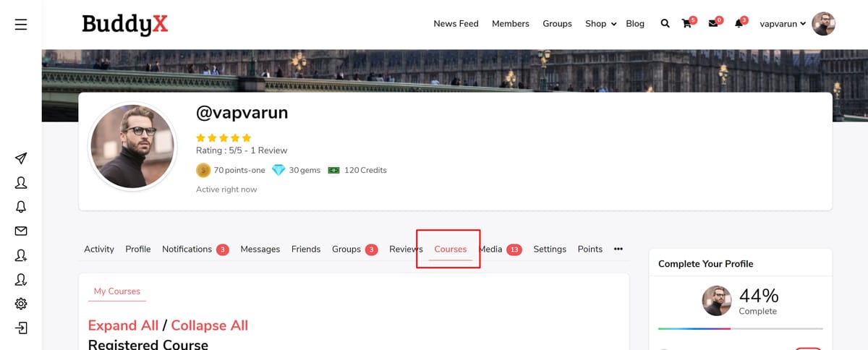Click the Expand All link
This screenshot has width=868, height=350.
click(x=123, y=325)
